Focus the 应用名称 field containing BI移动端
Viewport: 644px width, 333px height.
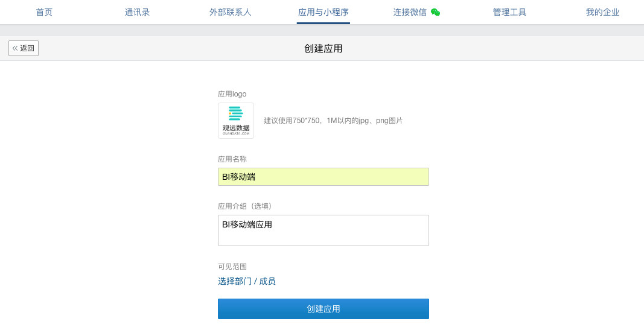323,177
